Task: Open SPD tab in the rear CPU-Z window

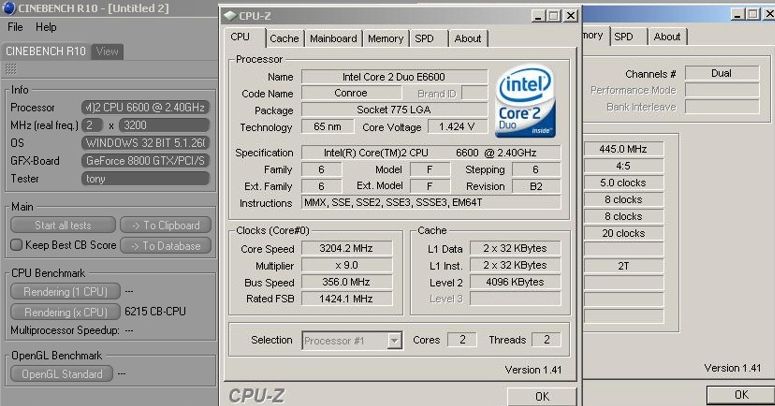Action: point(624,37)
